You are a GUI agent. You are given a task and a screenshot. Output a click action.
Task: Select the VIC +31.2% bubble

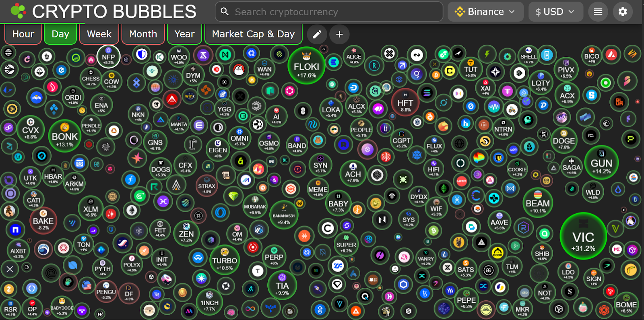pos(583,236)
